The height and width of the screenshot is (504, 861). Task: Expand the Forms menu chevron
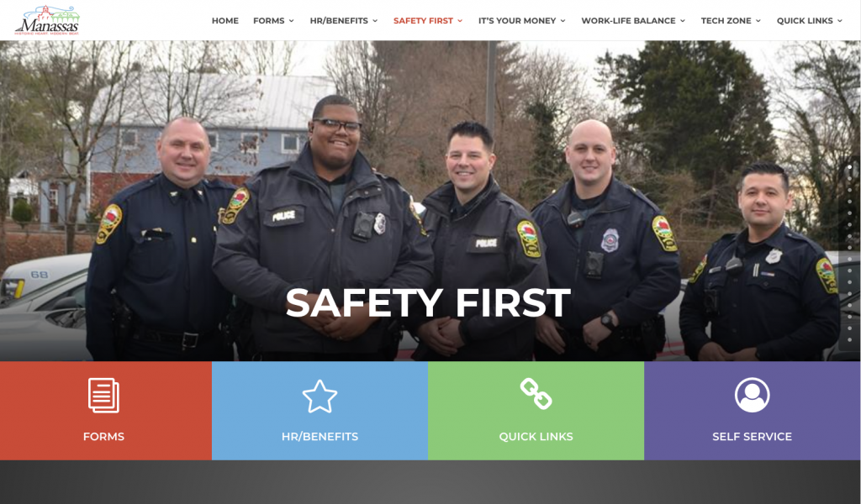[x=292, y=21]
